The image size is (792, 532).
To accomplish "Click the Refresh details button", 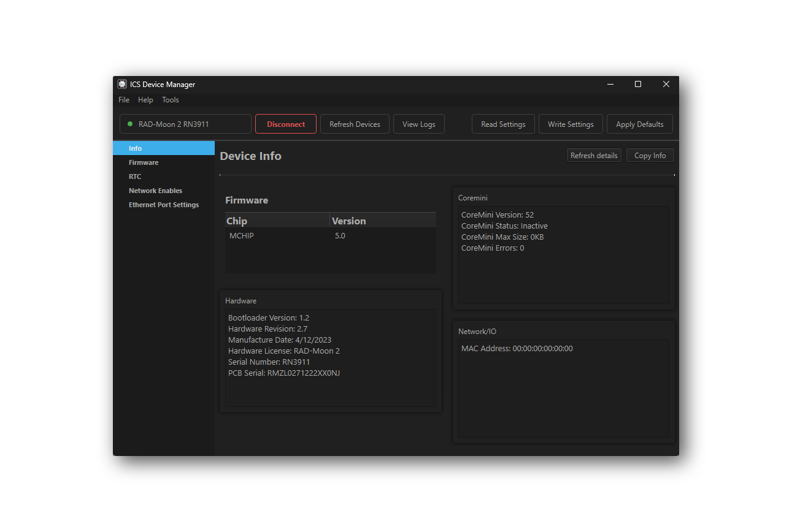I will [594, 156].
